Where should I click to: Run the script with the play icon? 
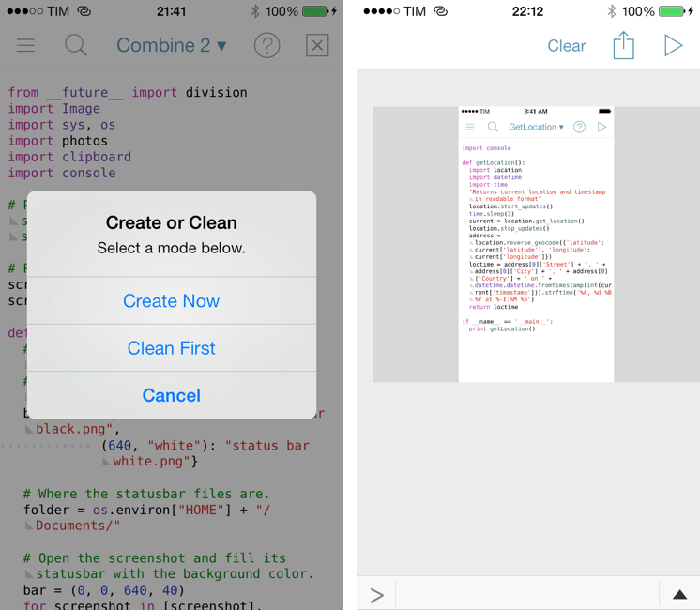[x=673, y=45]
